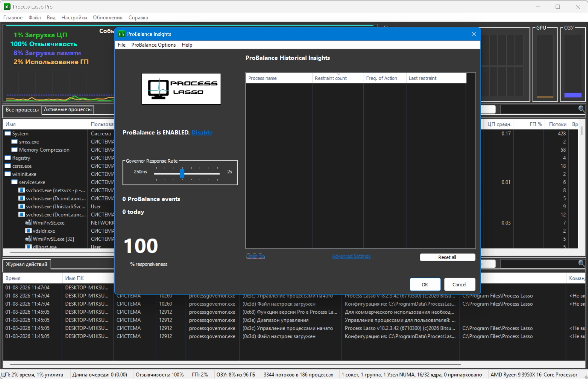Select the services.exe process row
The height and width of the screenshot is (379, 588).
(x=58, y=182)
